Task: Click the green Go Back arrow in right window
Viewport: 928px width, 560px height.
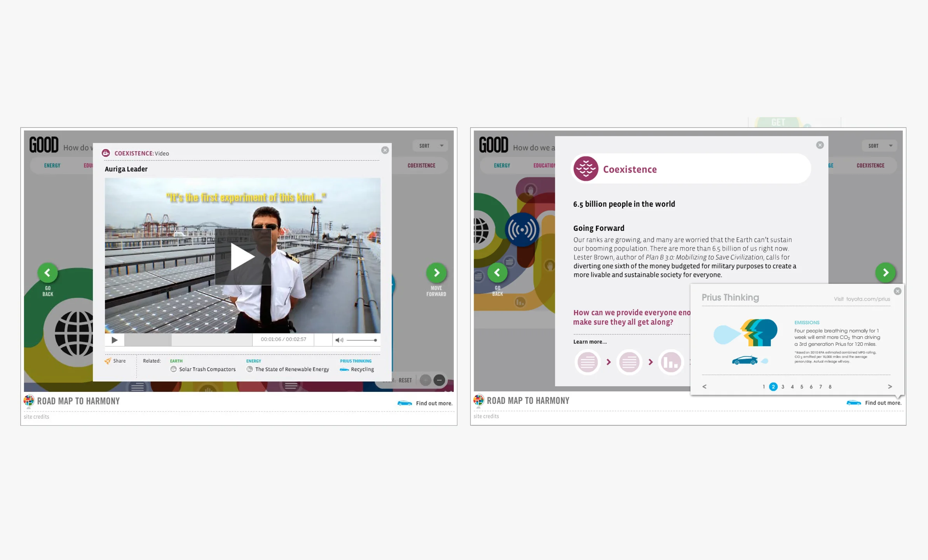Action: click(497, 273)
